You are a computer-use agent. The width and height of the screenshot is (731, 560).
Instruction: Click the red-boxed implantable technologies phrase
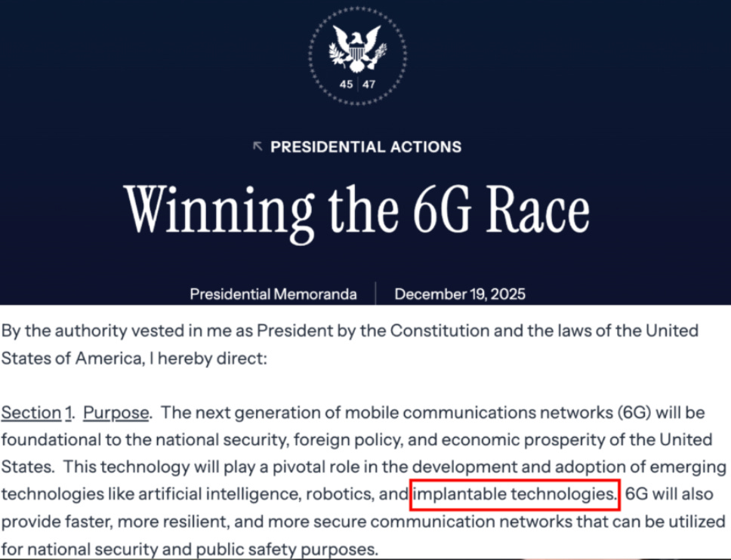(515, 494)
